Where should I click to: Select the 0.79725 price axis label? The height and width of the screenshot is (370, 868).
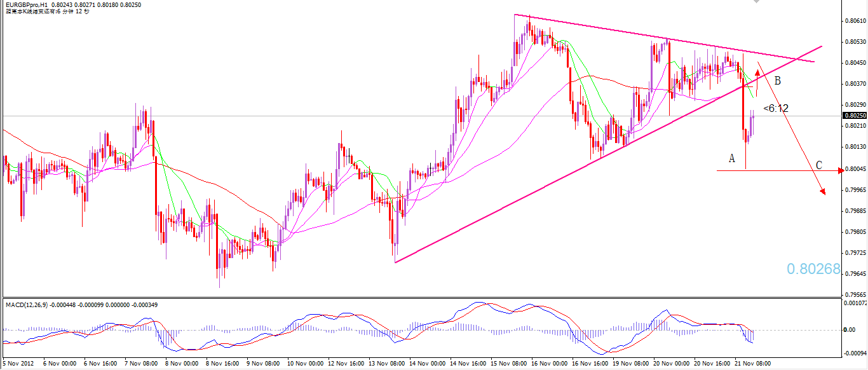pos(855,253)
